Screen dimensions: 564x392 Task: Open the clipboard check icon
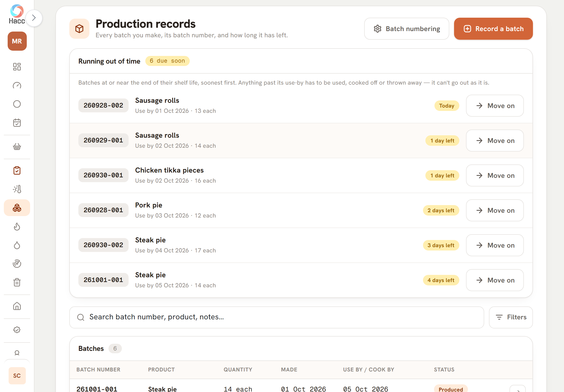pos(17,170)
